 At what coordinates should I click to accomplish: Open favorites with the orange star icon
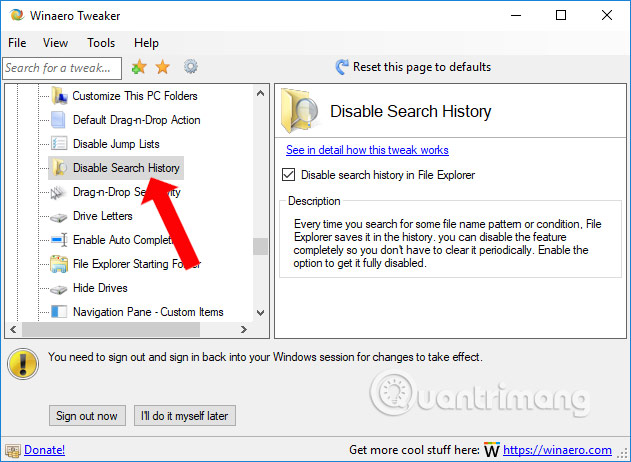pos(163,67)
